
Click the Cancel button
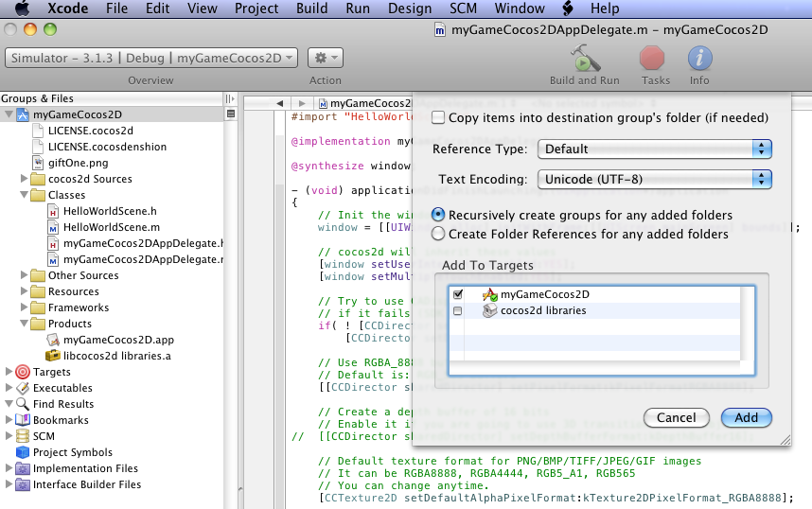(677, 417)
